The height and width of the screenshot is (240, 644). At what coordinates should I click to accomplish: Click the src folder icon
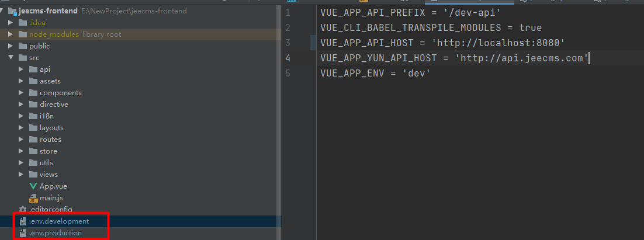(23, 58)
